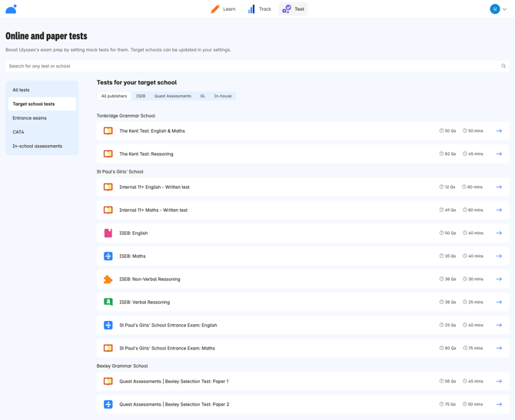This screenshot has width=515, height=420.
Task: Open arrow for ISEB: Maths
Action: pos(499,256)
